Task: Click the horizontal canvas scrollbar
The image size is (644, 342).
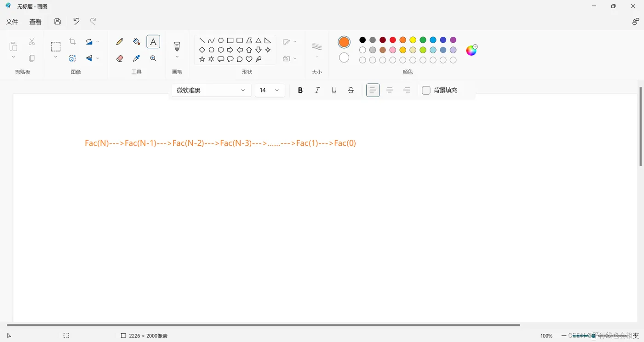Action: (263, 325)
